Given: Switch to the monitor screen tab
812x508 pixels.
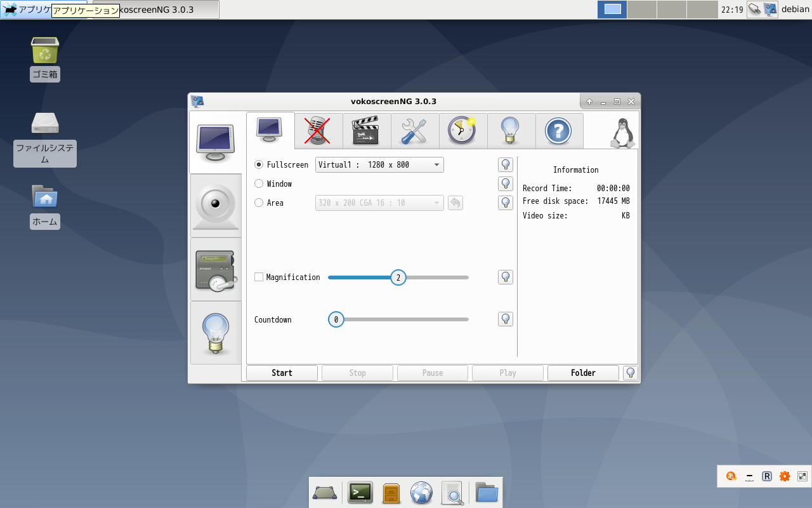Looking at the screenshot, I should click(x=270, y=130).
